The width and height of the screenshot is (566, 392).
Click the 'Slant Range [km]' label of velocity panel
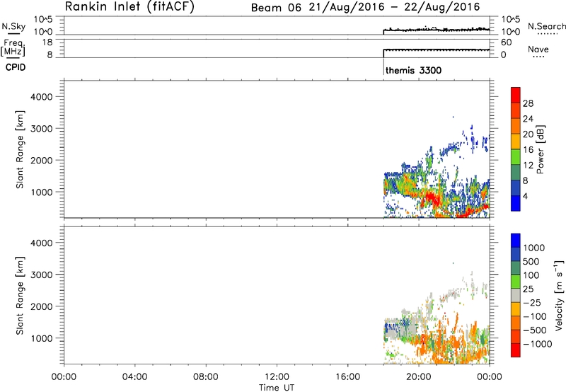click(20, 296)
